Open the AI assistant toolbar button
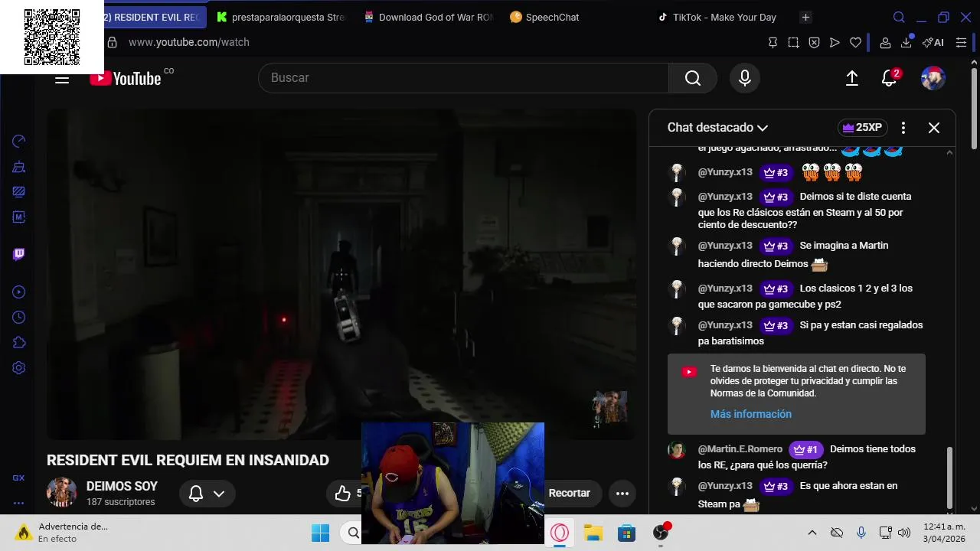Screen dimensions: 980x551 coord(933,43)
